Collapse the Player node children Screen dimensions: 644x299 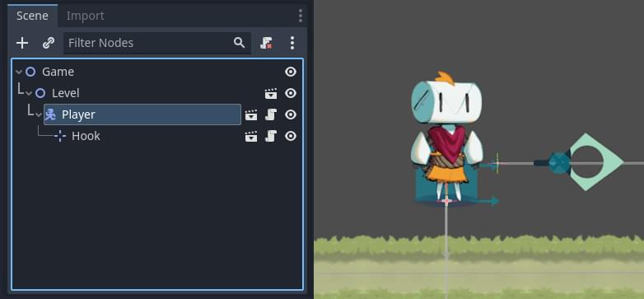(39, 114)
